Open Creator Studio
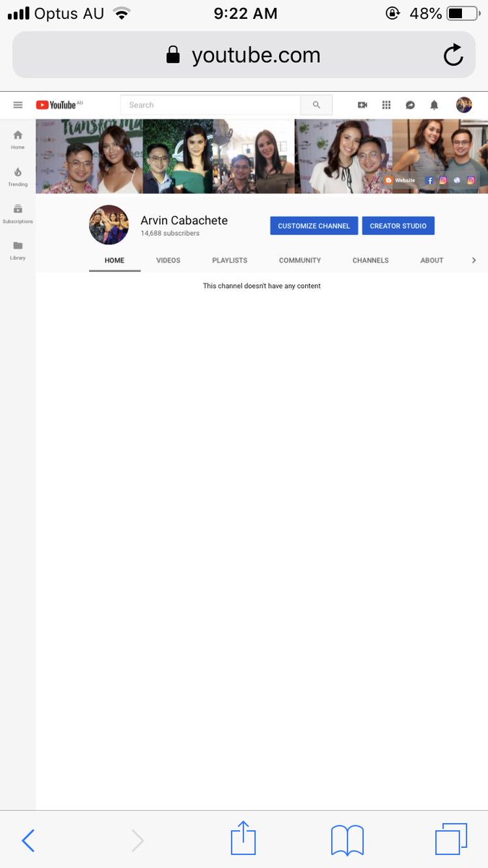This screenshot has width=488, height=868. (x=398, y=226)
